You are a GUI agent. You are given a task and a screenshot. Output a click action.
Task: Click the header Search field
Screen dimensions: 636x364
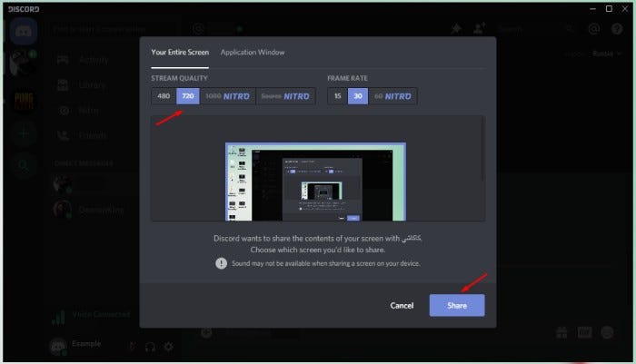[535, 29]
